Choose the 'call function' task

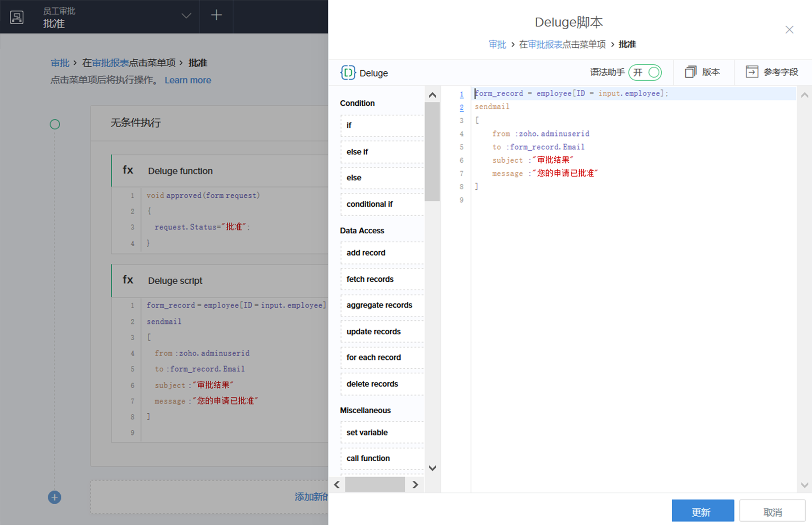pyautogui.click(x=382, y=458)
